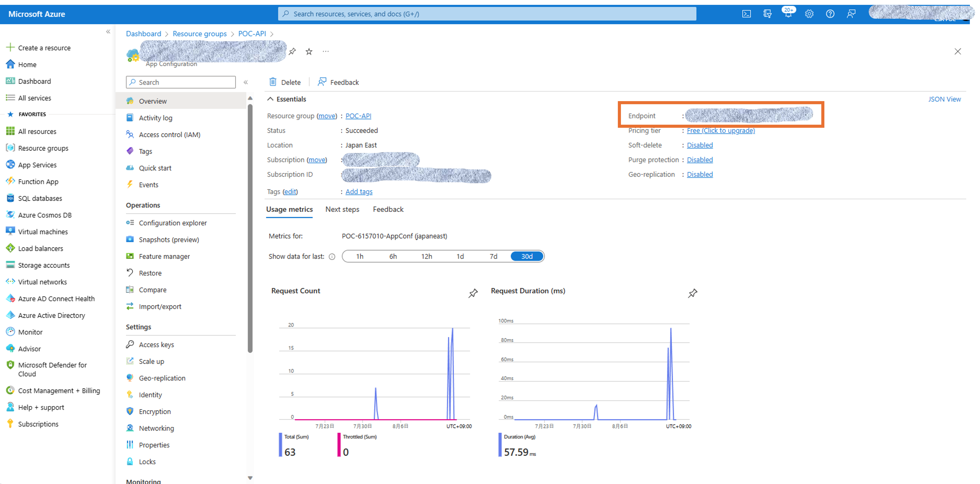Open the Azure portal settings gear
The image size is (980, 484).
point(809,14)
